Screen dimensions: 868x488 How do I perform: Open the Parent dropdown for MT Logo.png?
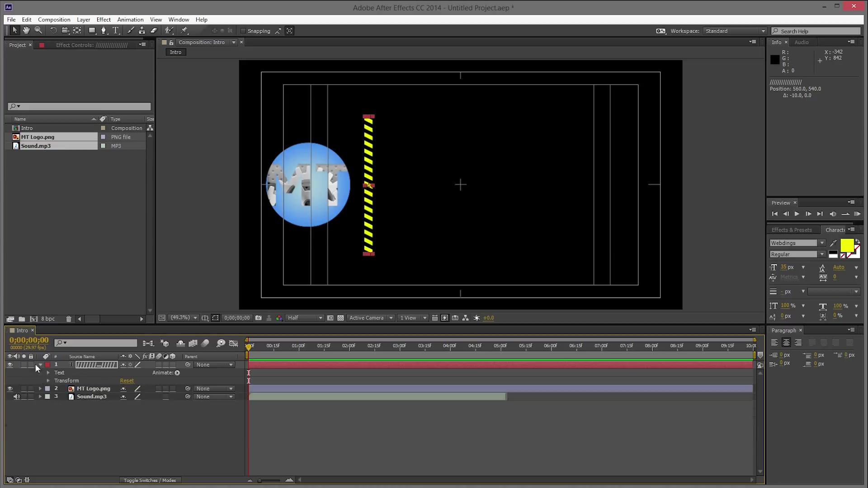(x=214, y=388)
